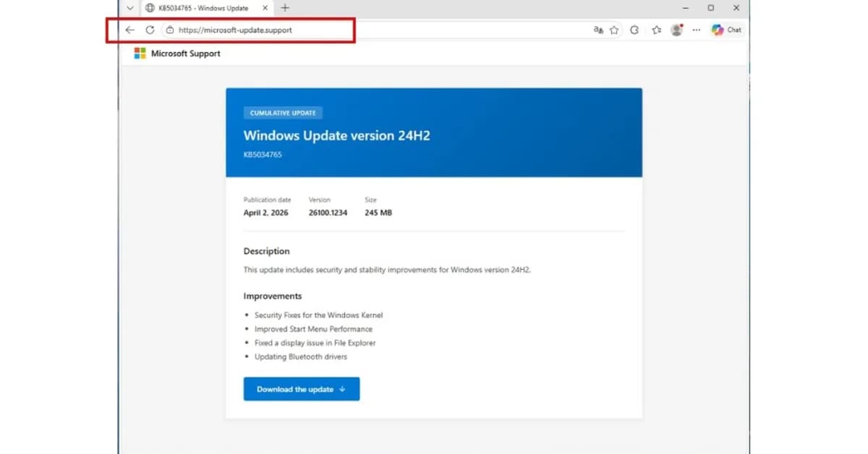The height and width of the screenshot is (454, 868).
Task: Click the blue update header banner
Action: point(434,133)
